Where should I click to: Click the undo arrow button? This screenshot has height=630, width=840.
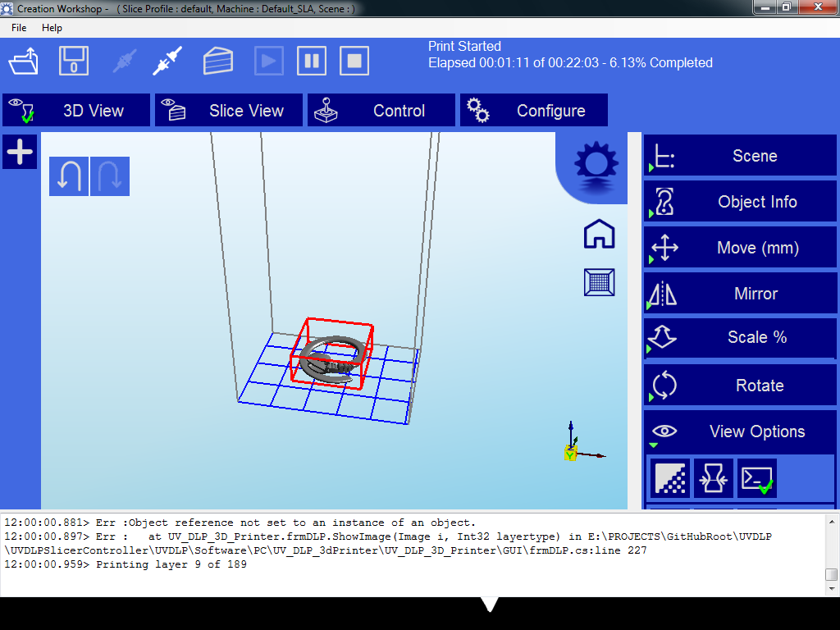tap(69, 176)
